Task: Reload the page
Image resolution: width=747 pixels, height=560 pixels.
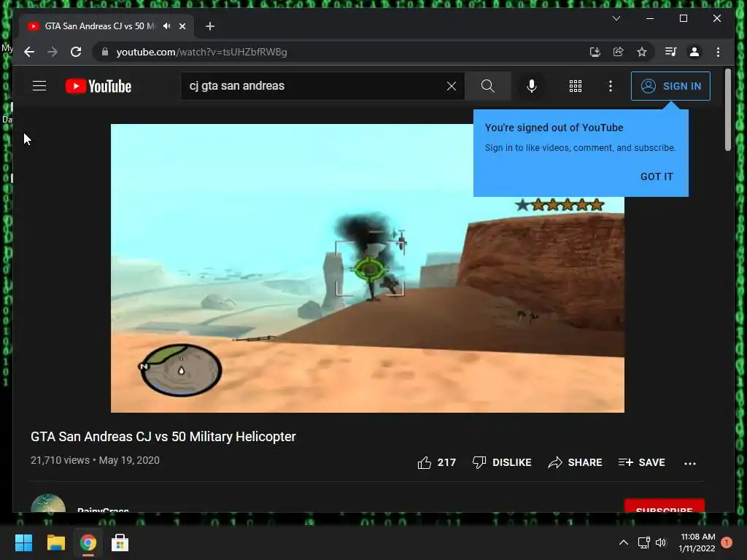Action: (x=76, y=52)
